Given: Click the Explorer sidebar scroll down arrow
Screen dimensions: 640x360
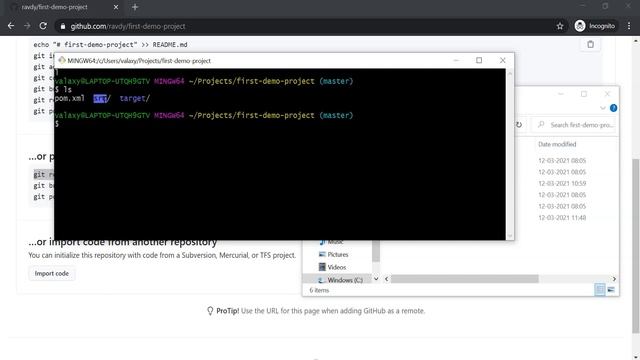Looking at the screenshot, I should point(376,279).
